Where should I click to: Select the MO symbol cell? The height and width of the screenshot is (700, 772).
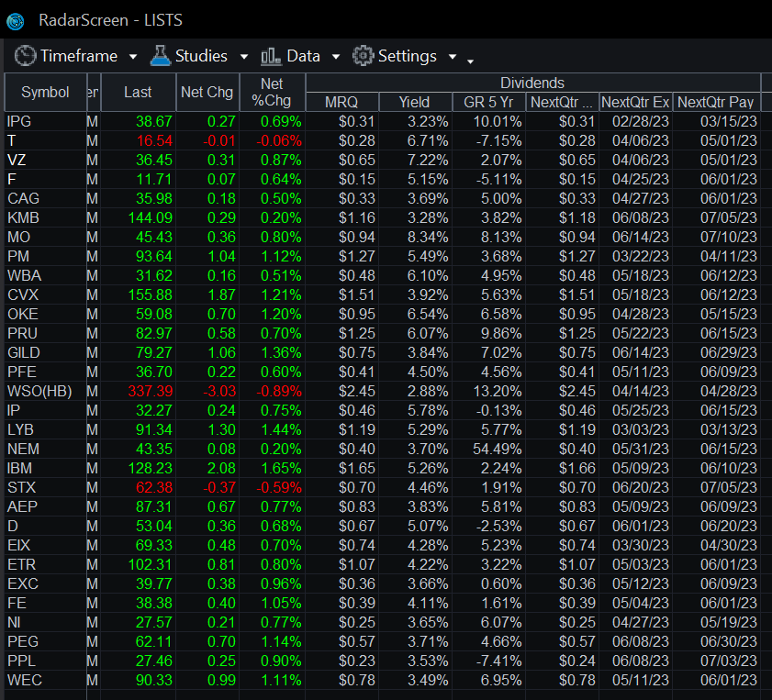pos(45,237)
